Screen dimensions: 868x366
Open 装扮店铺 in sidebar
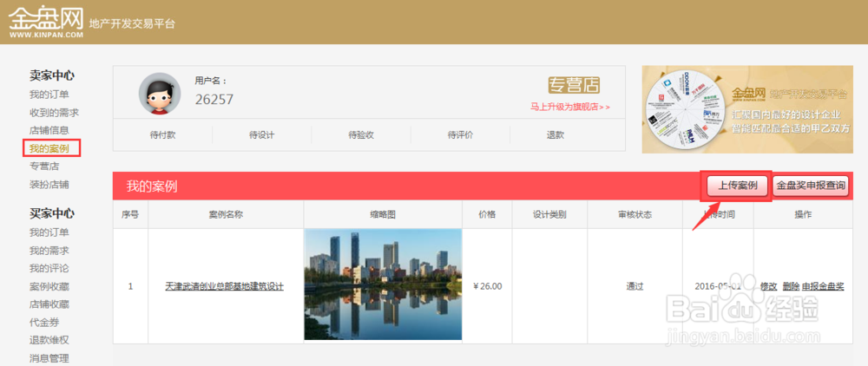tap(49, 184)
